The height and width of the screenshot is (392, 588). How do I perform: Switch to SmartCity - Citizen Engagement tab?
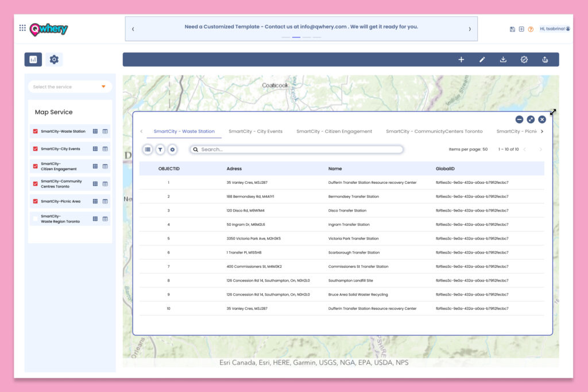click(x=334, y=132)
